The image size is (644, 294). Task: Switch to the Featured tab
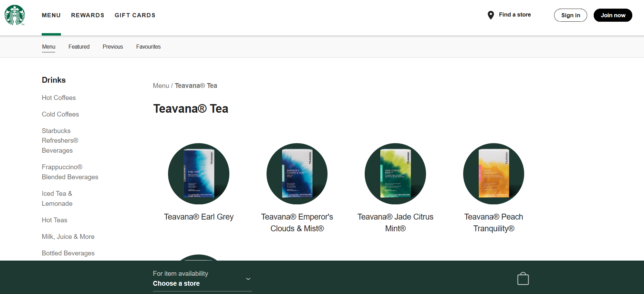pos(79,47)
